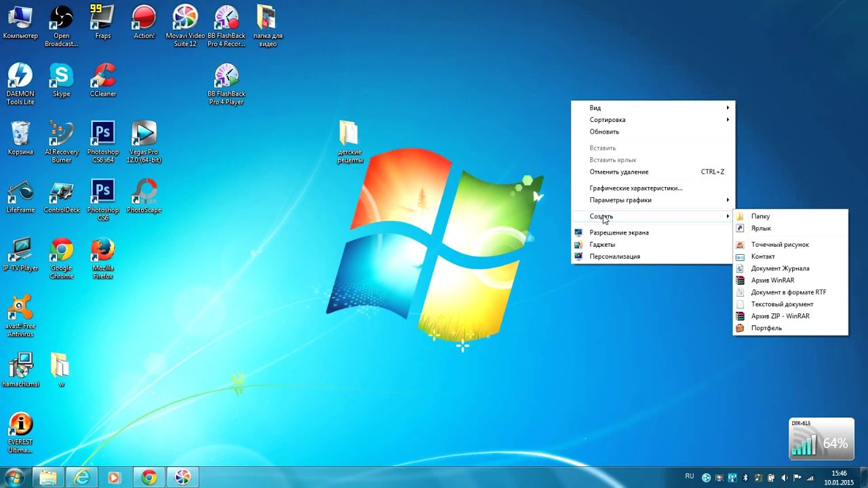
Task: Create a Документ Журнала item
Action: pos(791,268)
